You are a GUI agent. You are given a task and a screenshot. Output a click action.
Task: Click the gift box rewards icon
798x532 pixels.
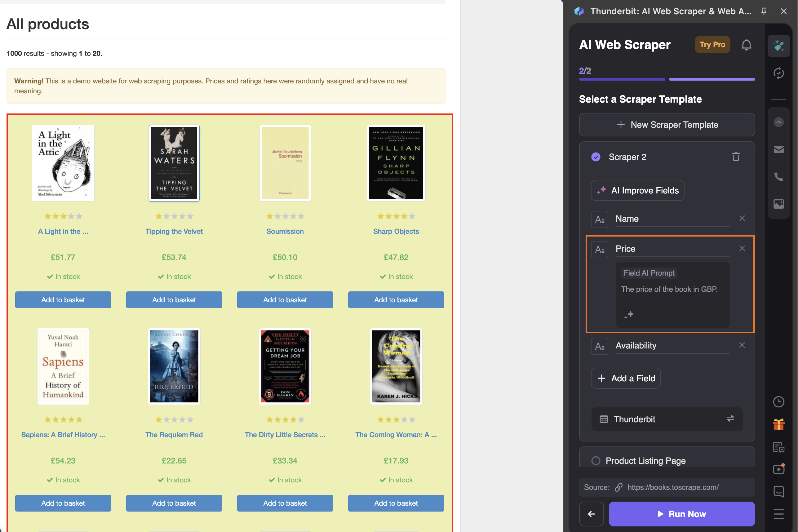[x=778, y=424]
